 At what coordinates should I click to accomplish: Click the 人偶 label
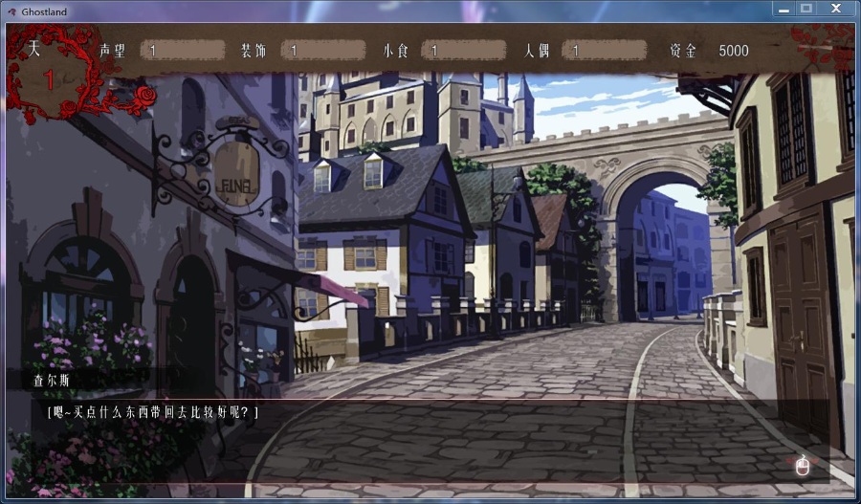(537, 51)
